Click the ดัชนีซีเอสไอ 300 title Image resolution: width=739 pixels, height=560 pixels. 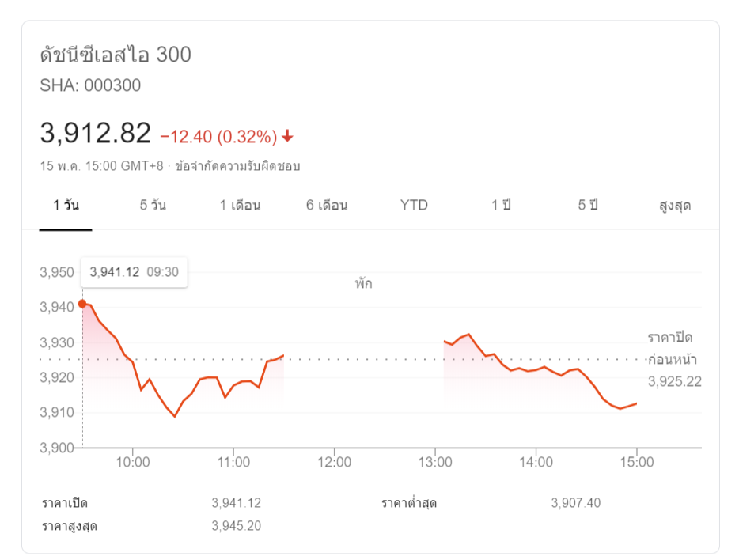click(116, 55)
